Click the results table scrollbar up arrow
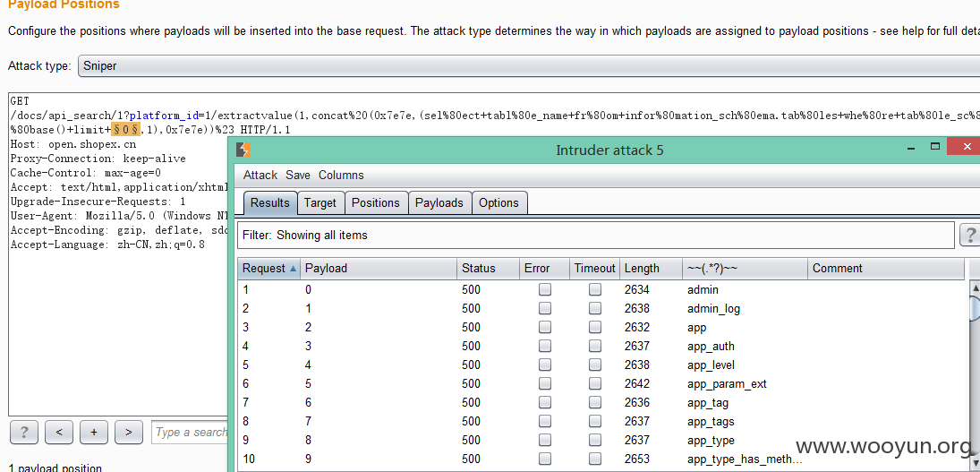This screenshot has width=980, height=472. tap(975, 287)
